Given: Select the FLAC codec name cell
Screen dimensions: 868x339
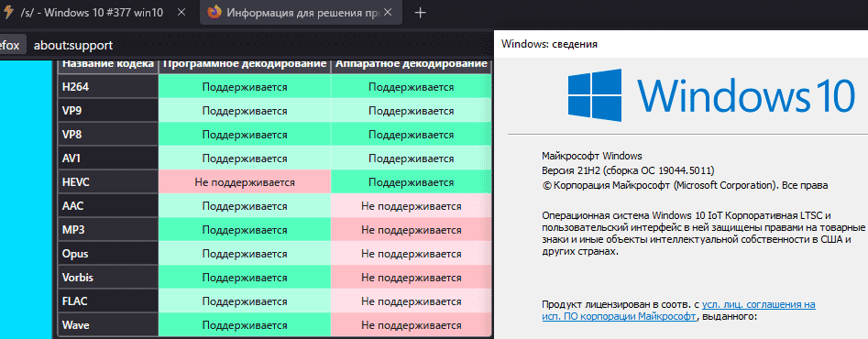Looking at the screenshot, I should coord(108,301).
